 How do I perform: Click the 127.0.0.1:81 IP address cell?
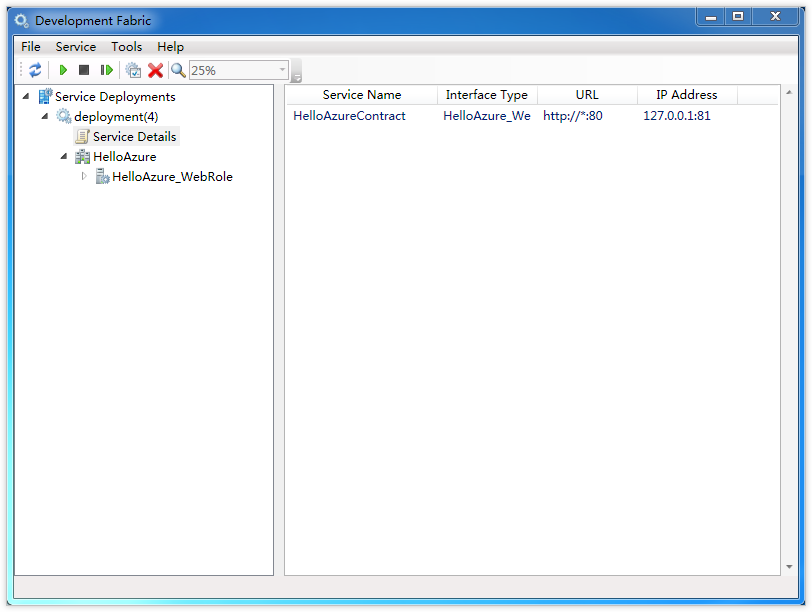pos(677,115)
